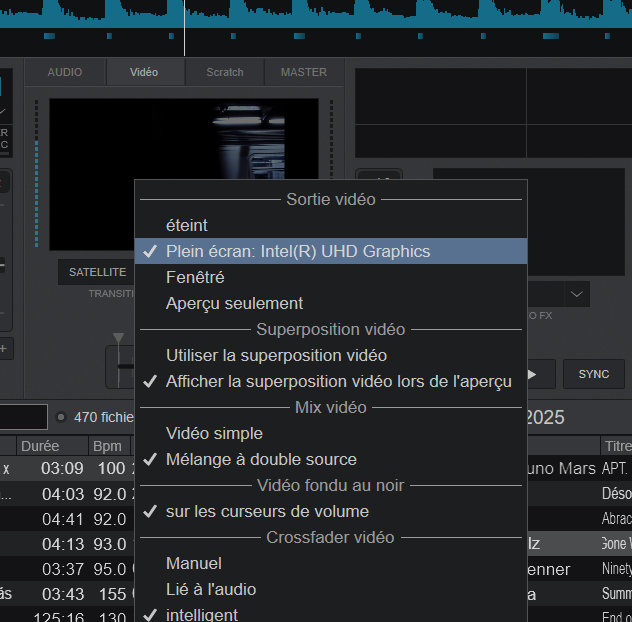Image resolution: width=632 pixels, height=622 pixels.
Task: Select 'Fenêtré' video output
Action: [195, 277]
